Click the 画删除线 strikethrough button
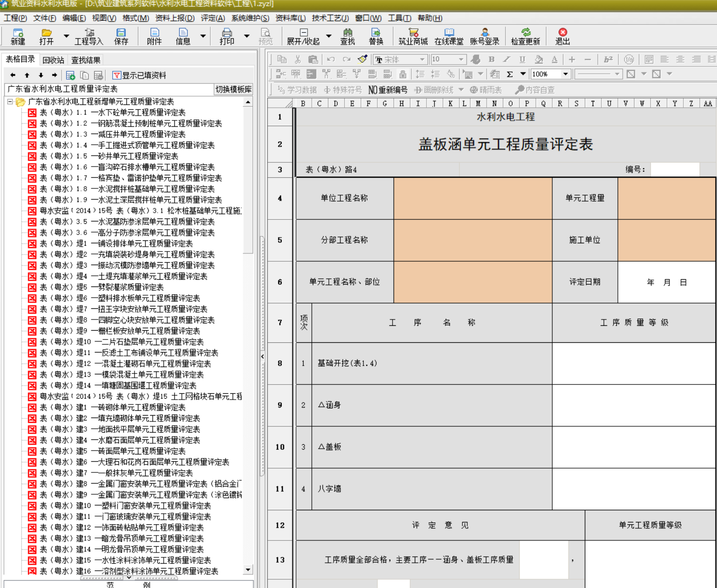The height and width of the screenshot is (588, 717). [434, 90]
